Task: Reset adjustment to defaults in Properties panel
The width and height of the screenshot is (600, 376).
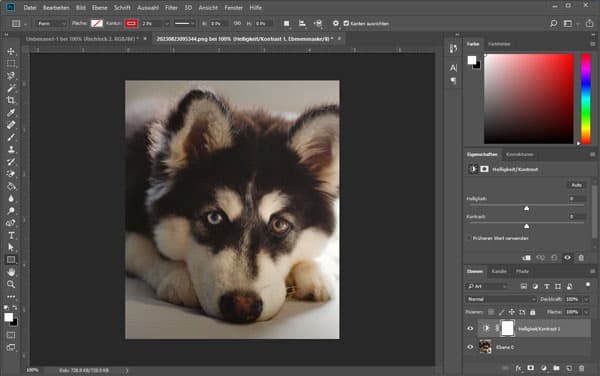Action: (554, 258)
